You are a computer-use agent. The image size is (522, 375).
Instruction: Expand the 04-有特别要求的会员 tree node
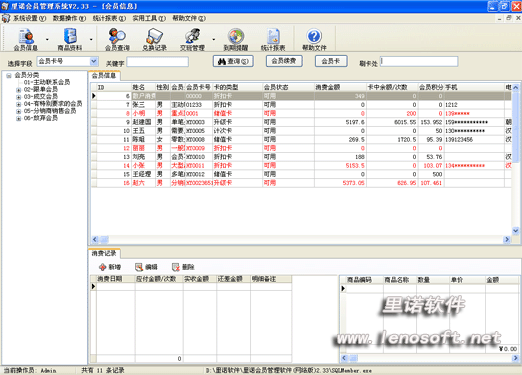[19, 104]
